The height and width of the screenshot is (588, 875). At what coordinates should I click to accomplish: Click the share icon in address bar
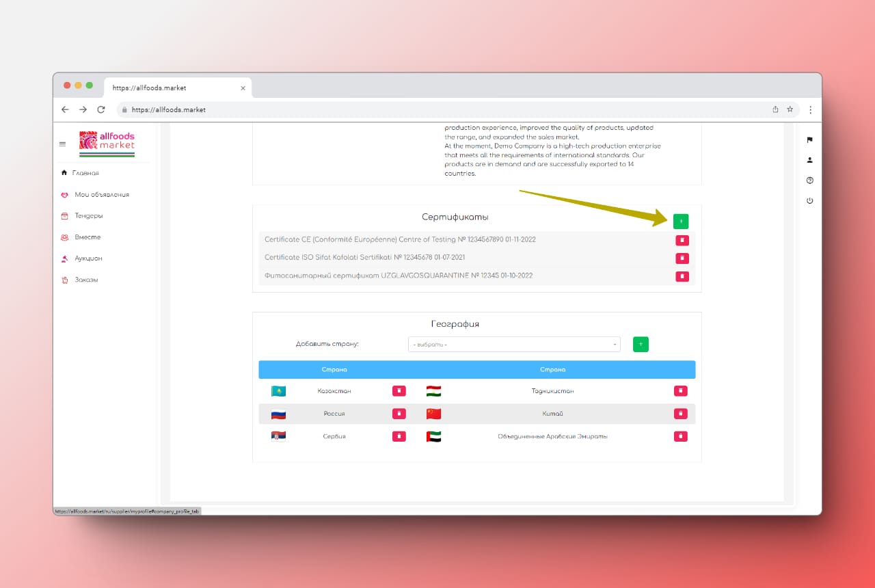(775, 109)
